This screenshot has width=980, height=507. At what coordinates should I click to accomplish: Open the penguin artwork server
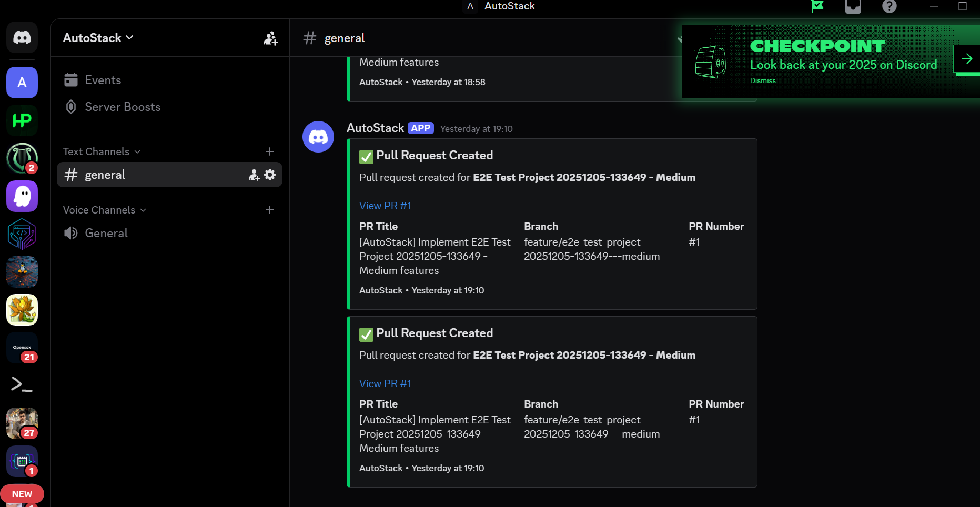coord(22,272)
